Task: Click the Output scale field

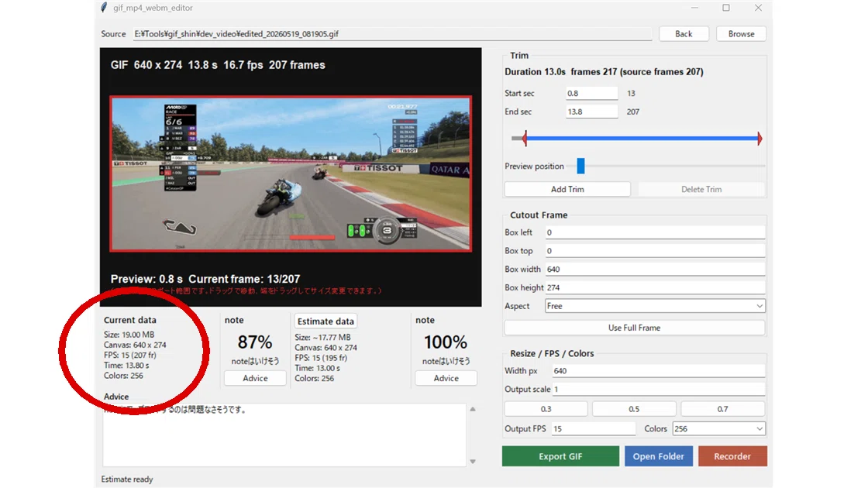Action: point(659,389)
